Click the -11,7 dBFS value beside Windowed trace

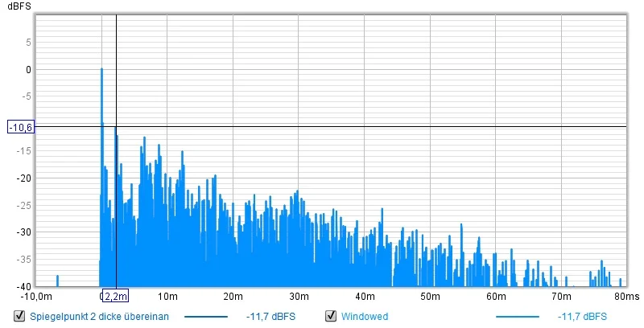click(x=582, y=316)
